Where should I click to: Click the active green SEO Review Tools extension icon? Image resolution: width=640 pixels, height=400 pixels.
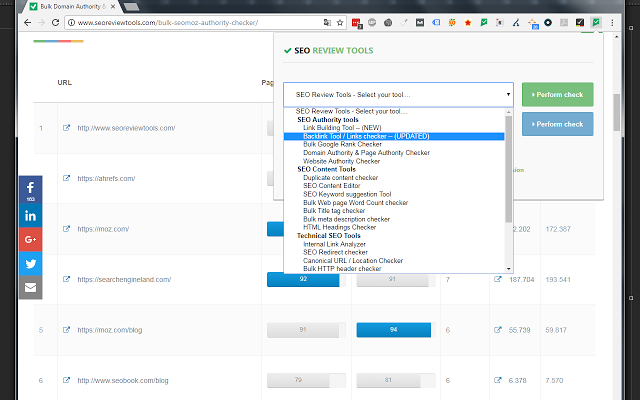596,22
